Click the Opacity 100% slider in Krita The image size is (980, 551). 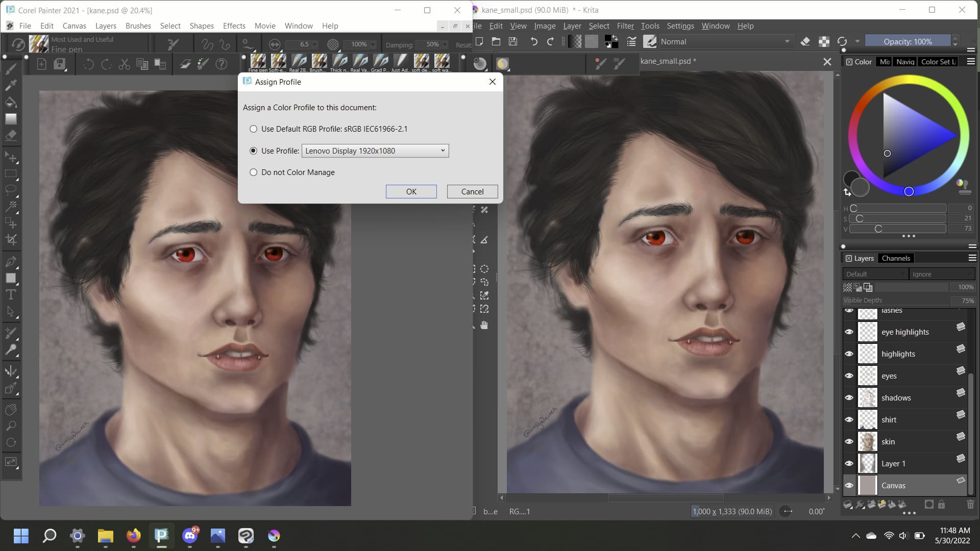[x=908, y=42]
